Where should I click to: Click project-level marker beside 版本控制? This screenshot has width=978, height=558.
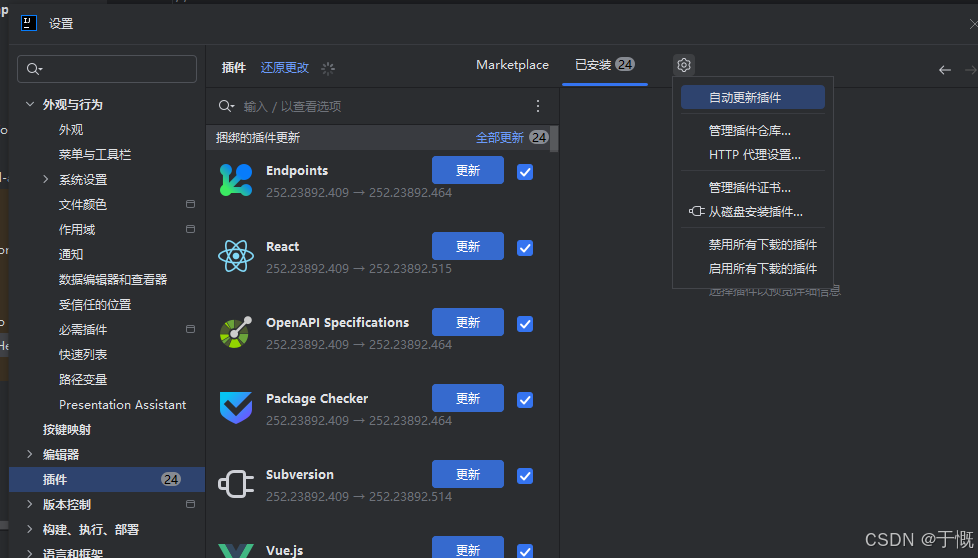[190, 504]
